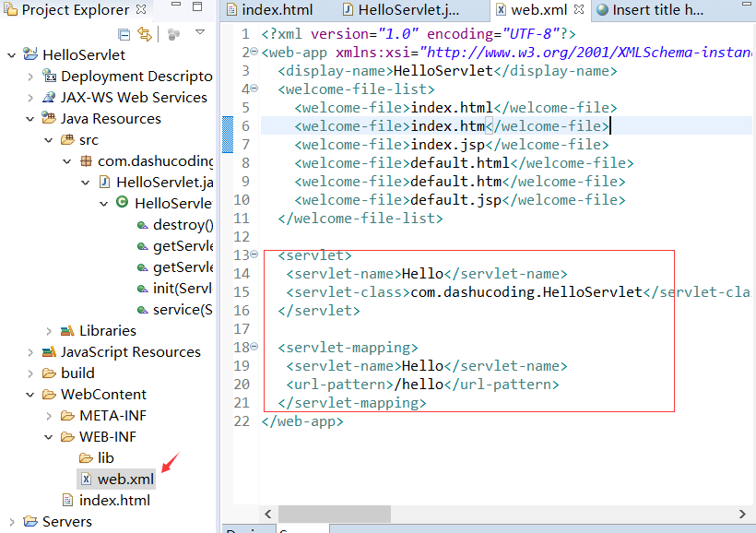Click Collapse All icon in Project Explorer
Screen dimensions: 756x533
124,34
